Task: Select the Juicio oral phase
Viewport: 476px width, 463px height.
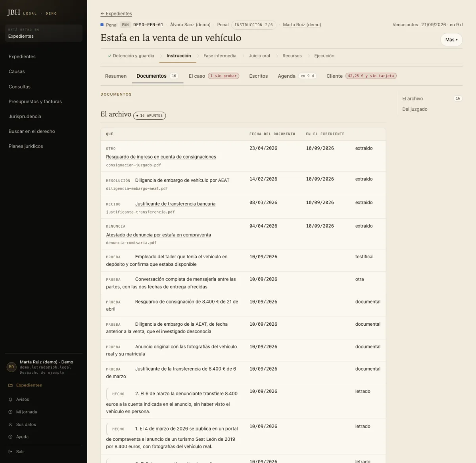Action: 259,56
